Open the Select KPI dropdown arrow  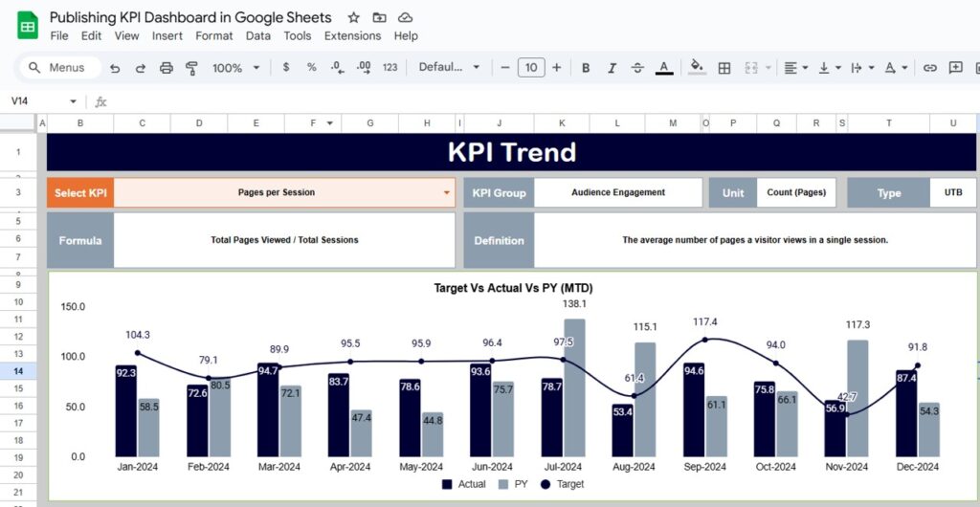click(446, 193)
